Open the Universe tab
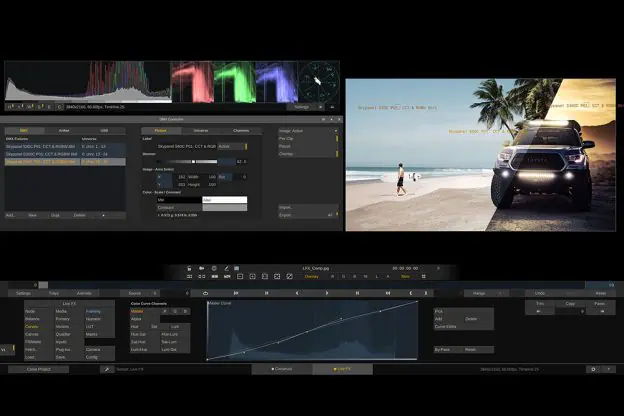Image resolution: width=624 pixels, height=416 pixels. click(x=201, y=131)
